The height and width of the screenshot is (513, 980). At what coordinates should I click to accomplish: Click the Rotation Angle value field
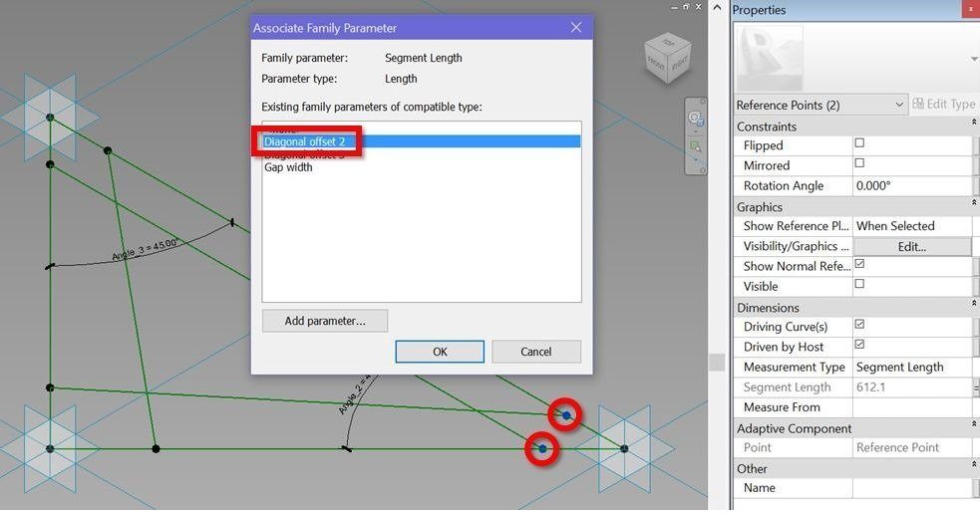point(912,185)
